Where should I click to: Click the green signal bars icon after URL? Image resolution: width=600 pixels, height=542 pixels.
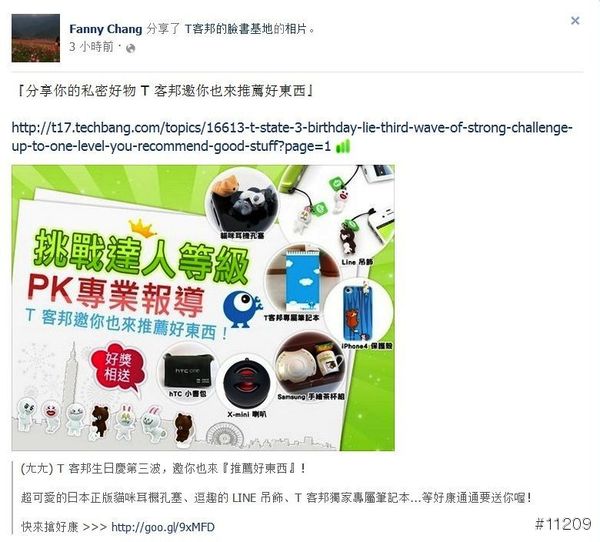(342, 146)
